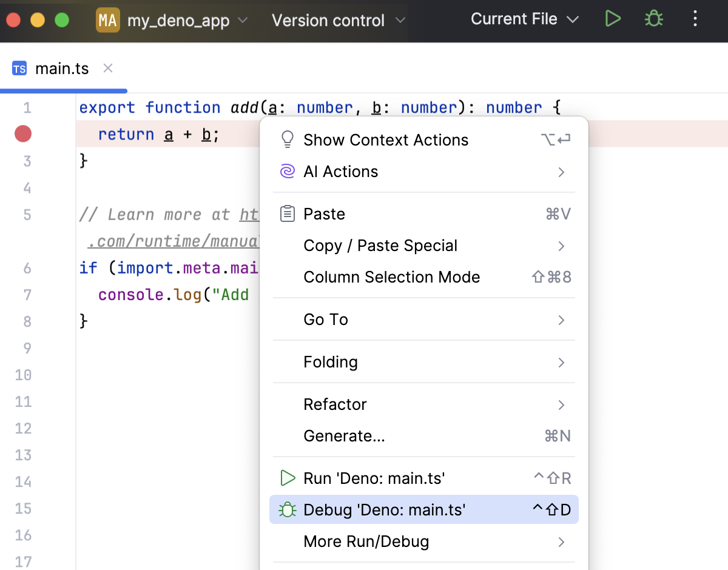Click the lightbulb Show Context Actions icon
Viewport: 728px width, 570px height.
click(288, 139)
